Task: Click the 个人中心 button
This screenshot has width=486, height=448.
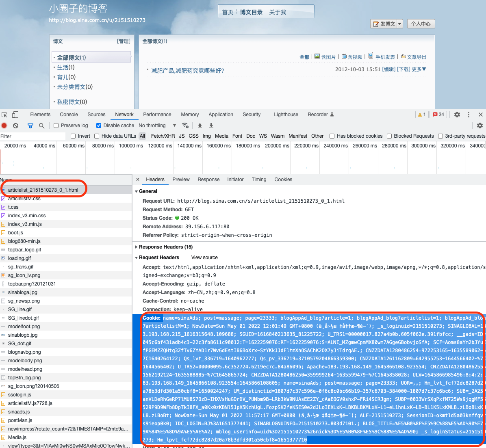Action: 421,24
